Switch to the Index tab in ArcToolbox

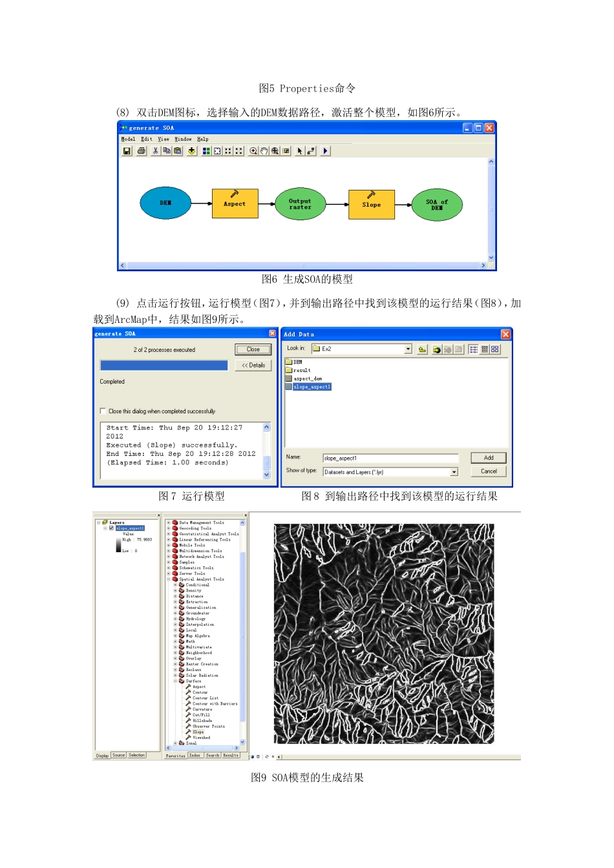coord(195,755)
